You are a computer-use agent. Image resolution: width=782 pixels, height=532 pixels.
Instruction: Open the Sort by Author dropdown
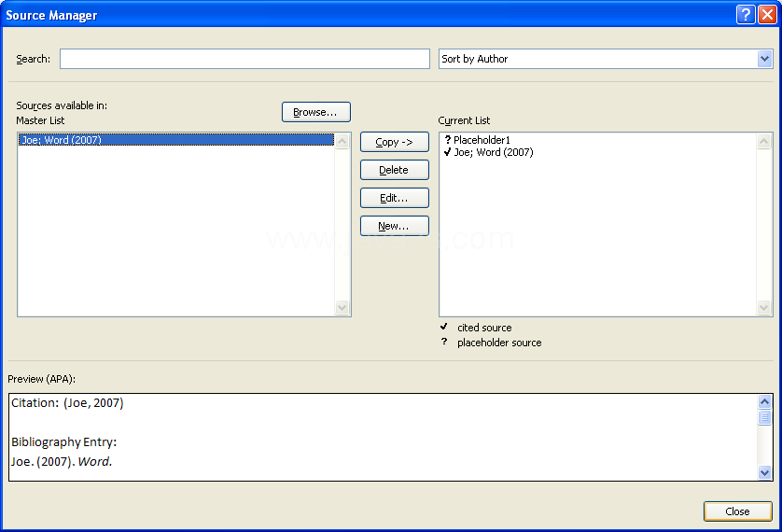[x=764, y=59]
